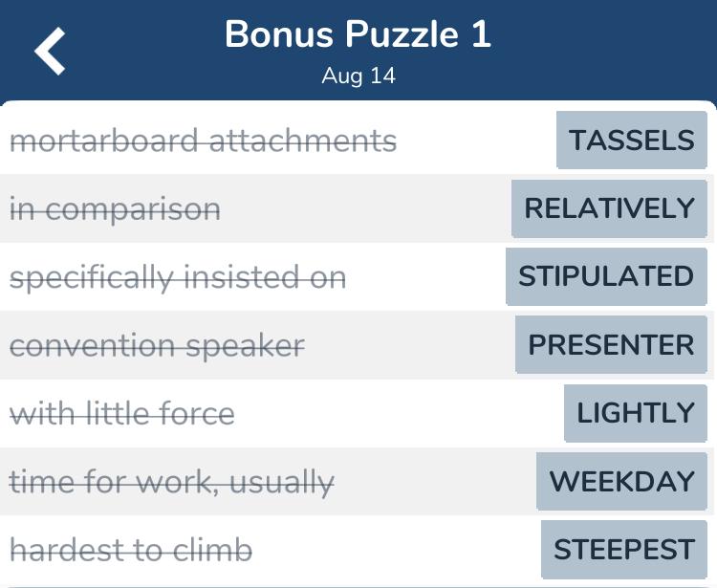The width and height of the screenshot is (717, 588).
Task: Tap the STIPULATED answer tile
Action: [x=605, y=276]
